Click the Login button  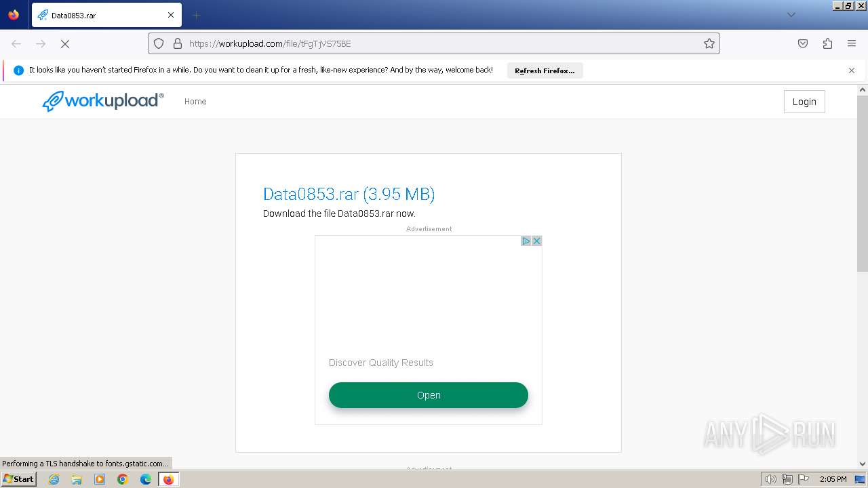coord(804,102)
